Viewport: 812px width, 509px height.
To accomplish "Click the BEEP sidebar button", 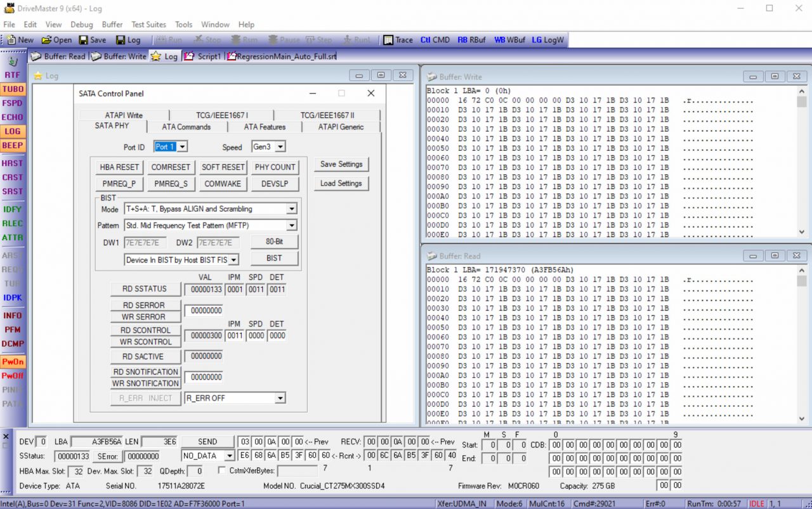I will [13, 145].
